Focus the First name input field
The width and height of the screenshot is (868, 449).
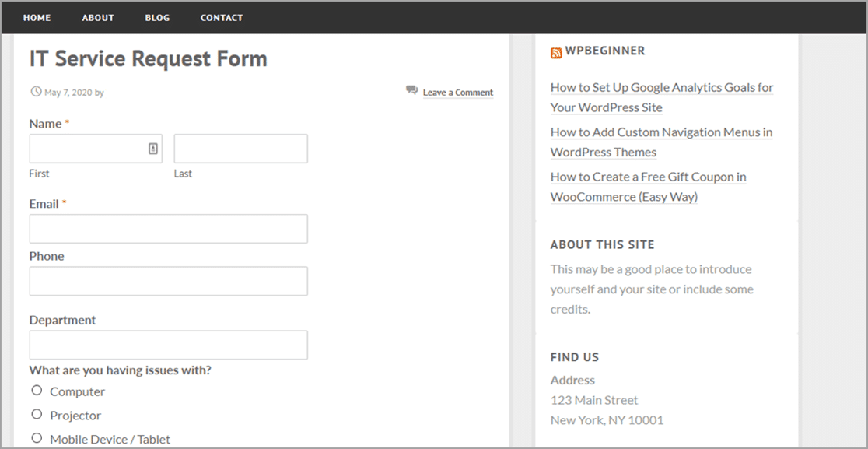pyautogui.click(x=96, y=149)
